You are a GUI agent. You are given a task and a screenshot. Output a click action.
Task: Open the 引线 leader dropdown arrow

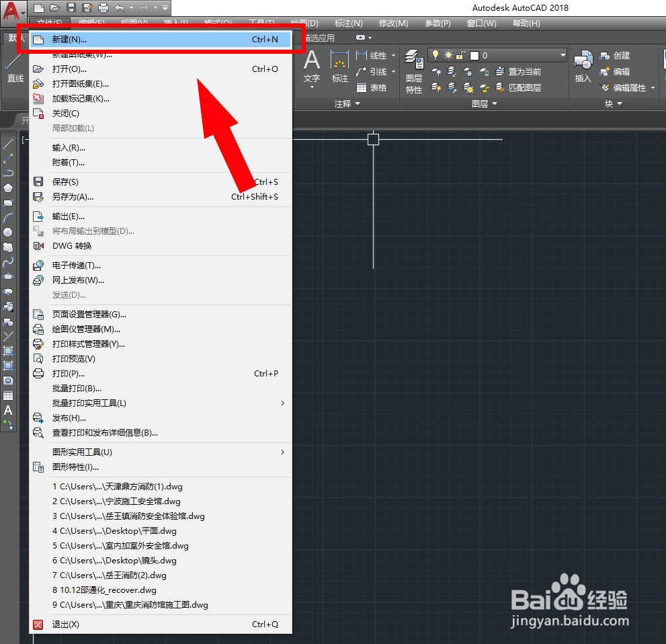coord(393,72)
